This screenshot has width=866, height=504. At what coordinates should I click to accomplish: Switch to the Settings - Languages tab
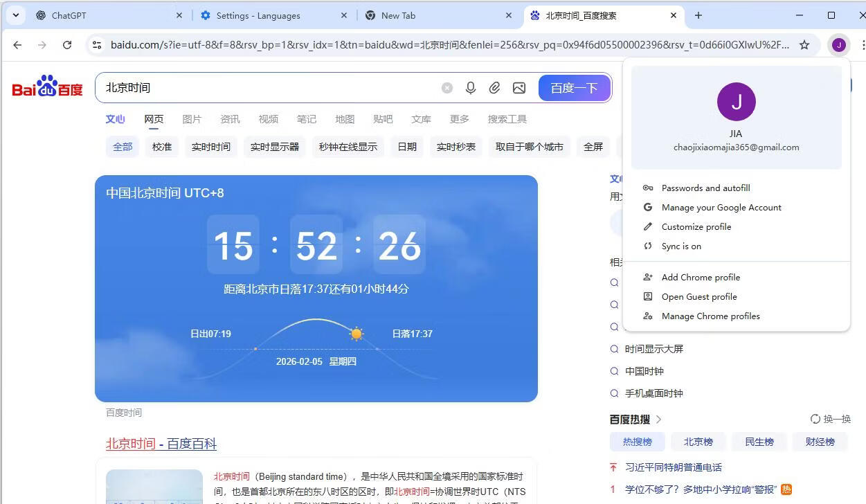pos(258,15)
